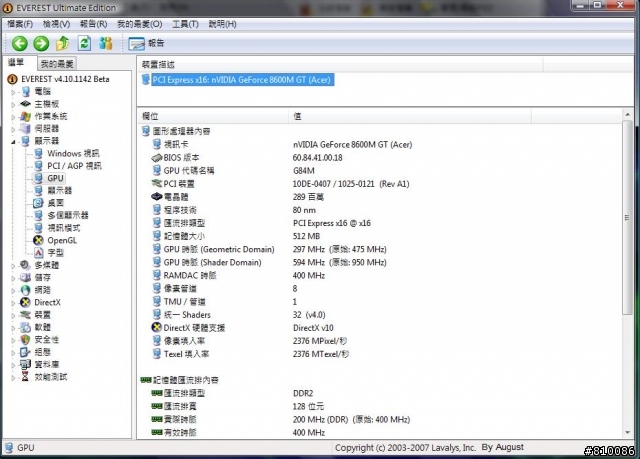Open the 報告(R) menu
The width and height of the screenshot is (640, 459).
coord(93,24)
